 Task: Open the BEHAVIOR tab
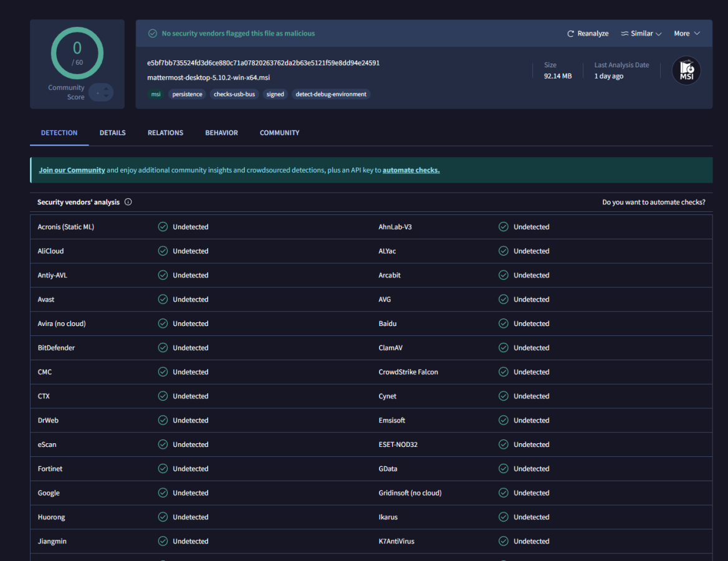point(221,133)
